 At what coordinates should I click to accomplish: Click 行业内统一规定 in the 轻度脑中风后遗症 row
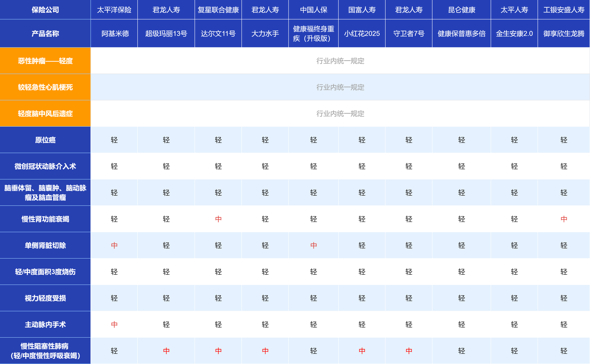(x=340, y=113)
